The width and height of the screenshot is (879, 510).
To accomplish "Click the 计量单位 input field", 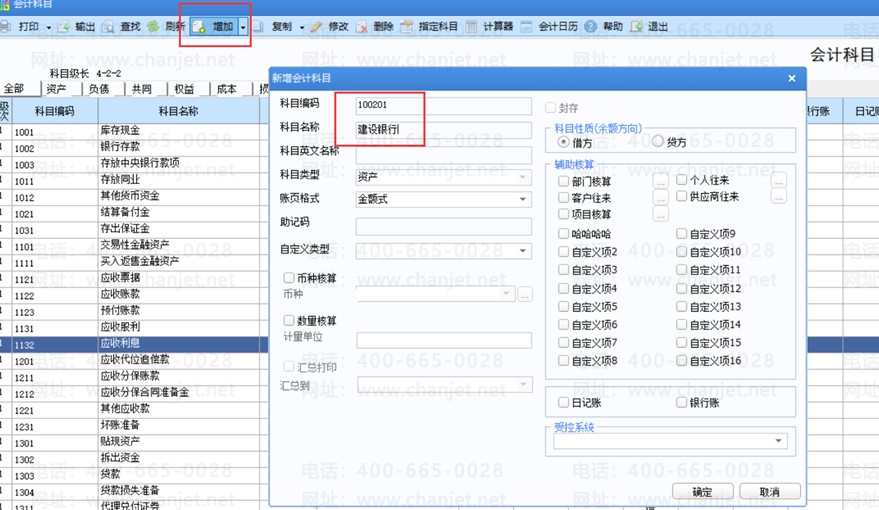I will pyautogui.click(x=444, y=340).
